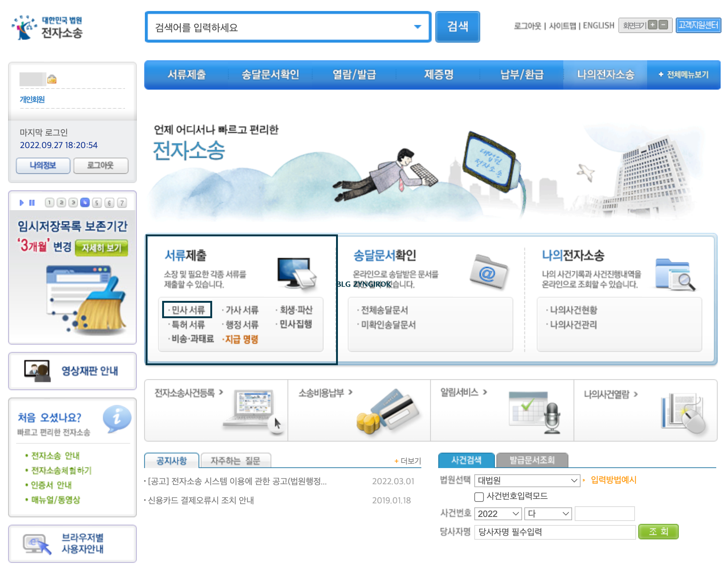This screenshot has height=568, width=728.
Task: Click the 검색 search button
Action: click(457, 27)
